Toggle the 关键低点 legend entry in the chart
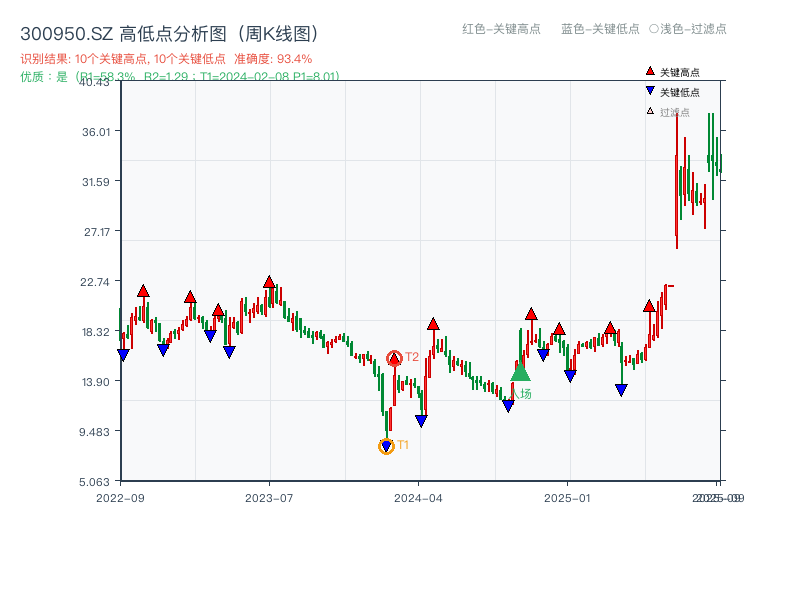Screen dimensions: 800x600 673,92
